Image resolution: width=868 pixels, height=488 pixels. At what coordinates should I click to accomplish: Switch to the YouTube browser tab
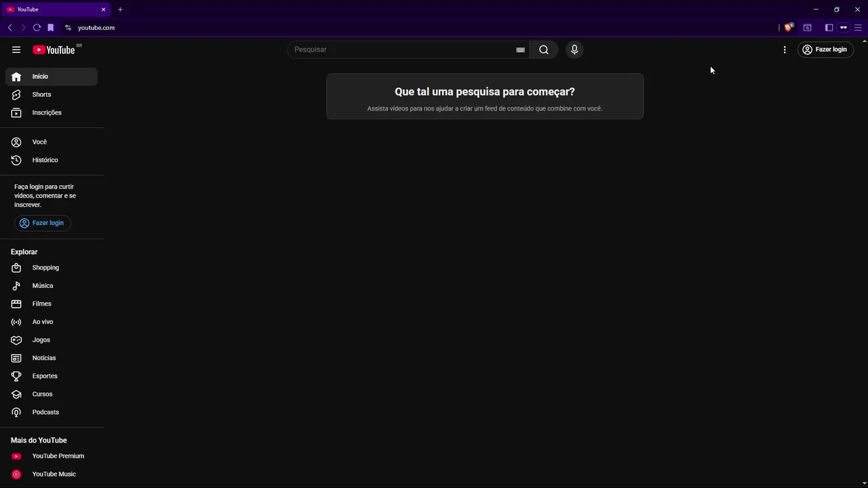tap(56, 9)
